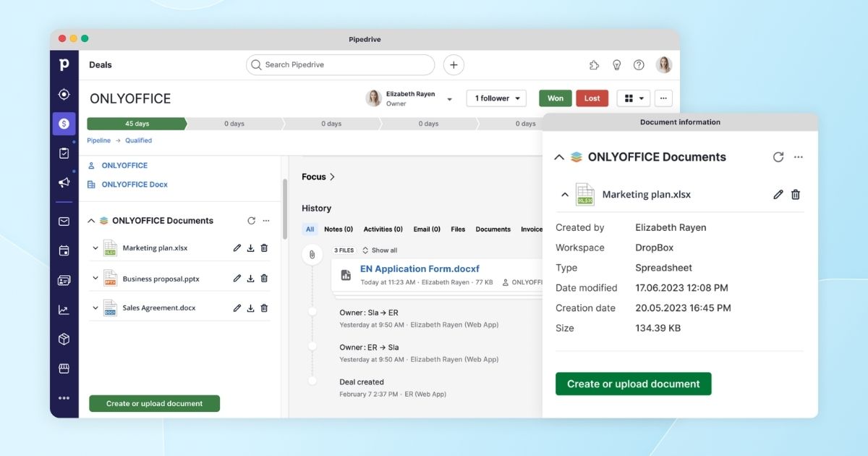Image resolution: width=868 pixels, height=456 pixels.
Task: Select the All history tab
Action: pyautogui.click(x=310, y=229)
